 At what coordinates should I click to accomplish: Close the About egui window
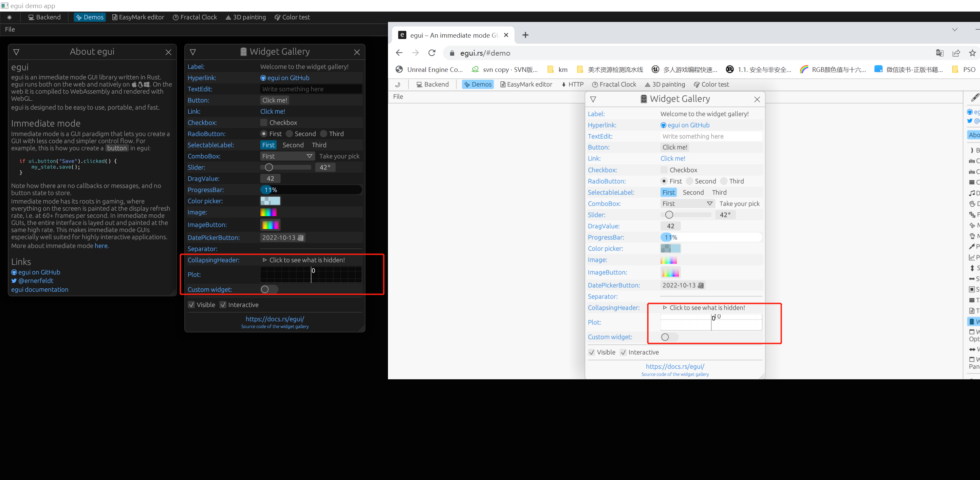tap(168, 52)
